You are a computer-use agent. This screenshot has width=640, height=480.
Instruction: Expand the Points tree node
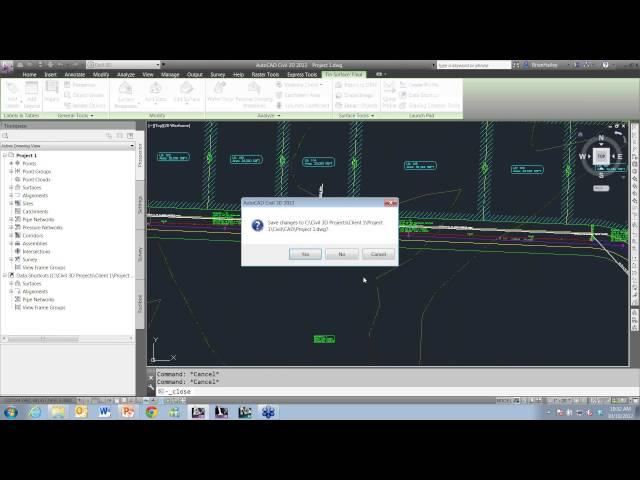[x=11, y=163]
